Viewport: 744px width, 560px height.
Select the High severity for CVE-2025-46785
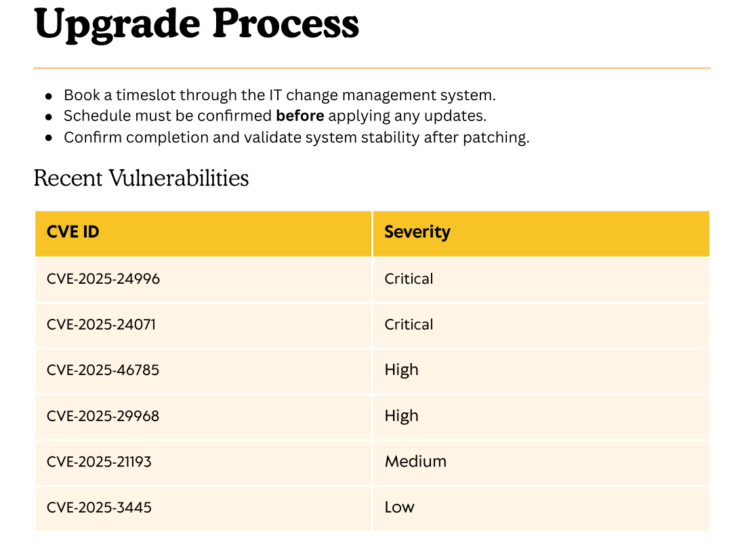[x=402, y=370]
